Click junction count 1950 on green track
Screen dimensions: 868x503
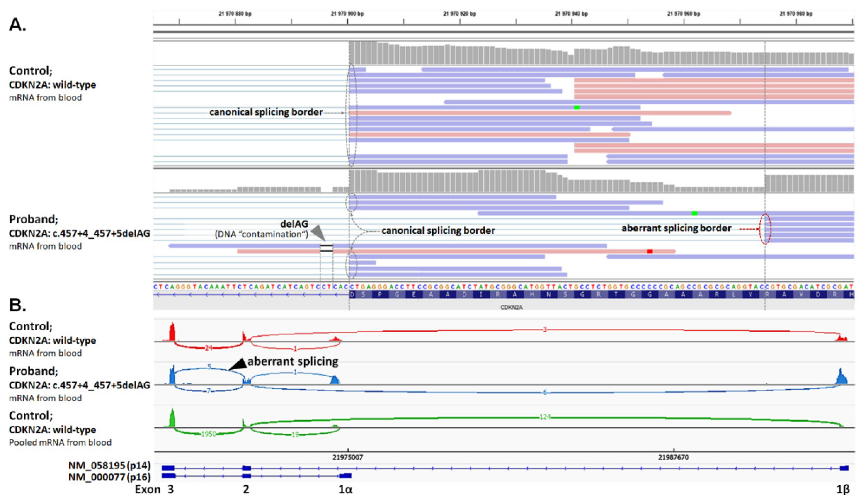(x=208, y=434)
